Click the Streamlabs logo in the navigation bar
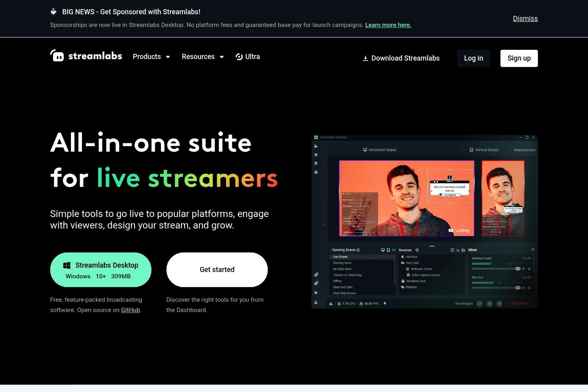The width and height of the screenshot is (588, 392). 86,56
